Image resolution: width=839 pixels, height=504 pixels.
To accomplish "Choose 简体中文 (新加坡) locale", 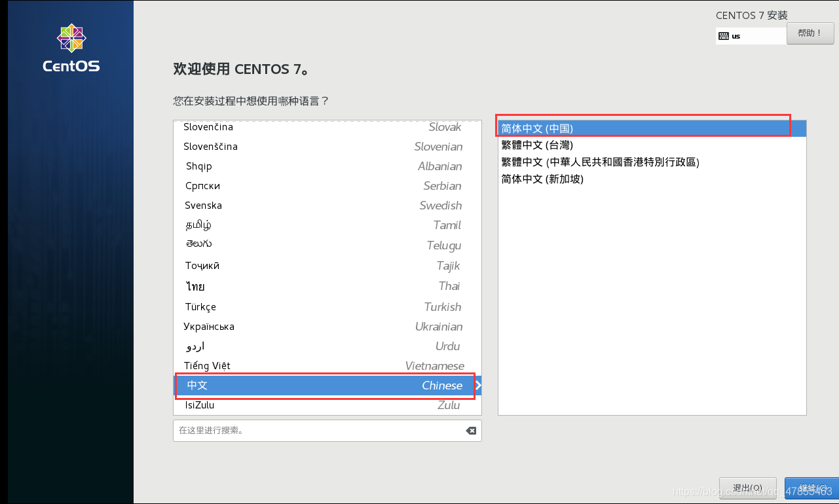I will coord(652,179).
